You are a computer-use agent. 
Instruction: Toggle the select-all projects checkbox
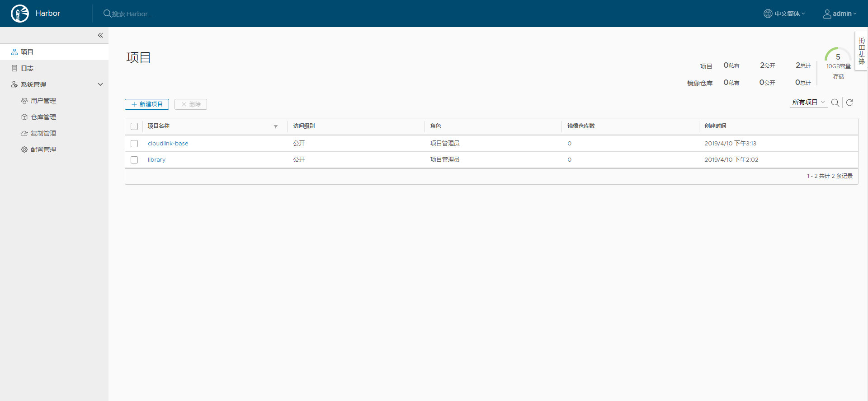(x=134, y=126)
